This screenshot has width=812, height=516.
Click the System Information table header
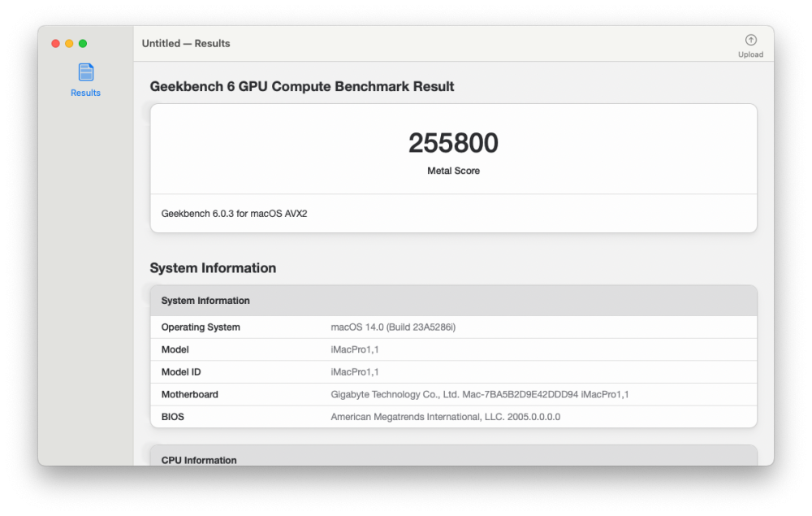(453, 301)
